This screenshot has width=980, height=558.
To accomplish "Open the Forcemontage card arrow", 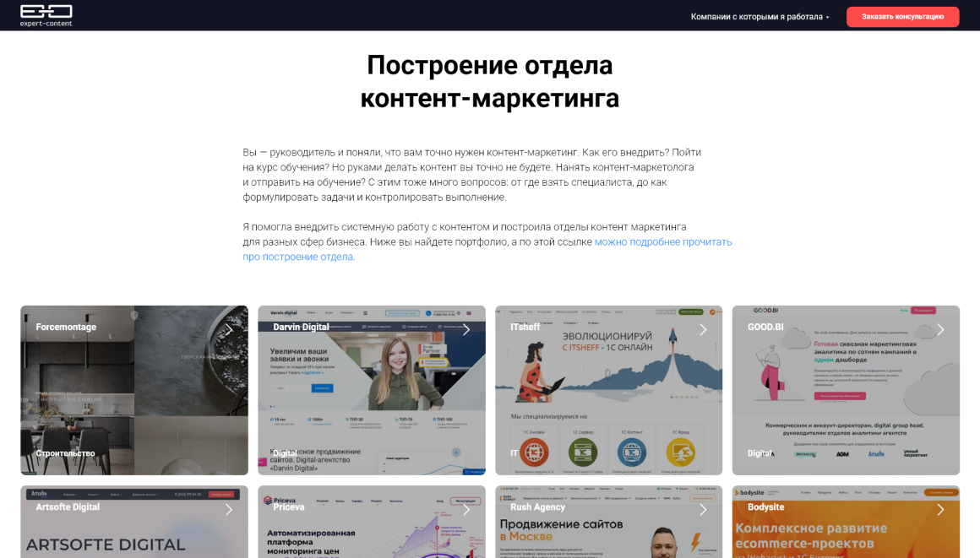I will click(229, 329).
